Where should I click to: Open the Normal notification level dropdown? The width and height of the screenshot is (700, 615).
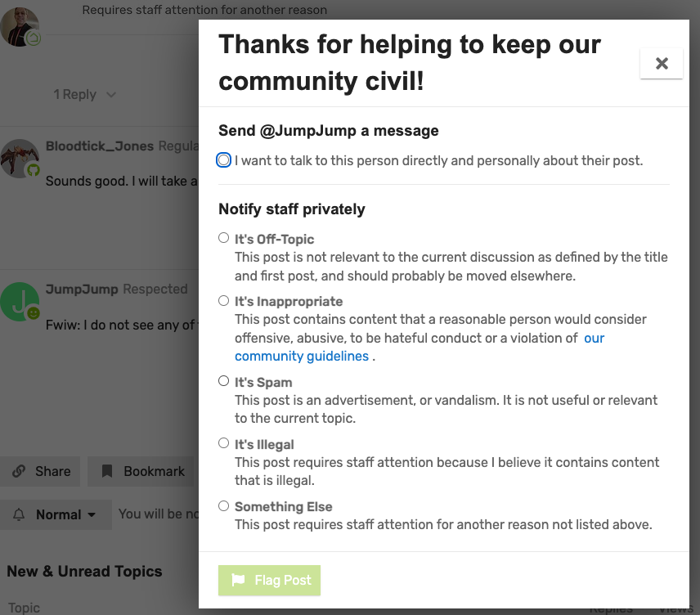tap(65, 515)
